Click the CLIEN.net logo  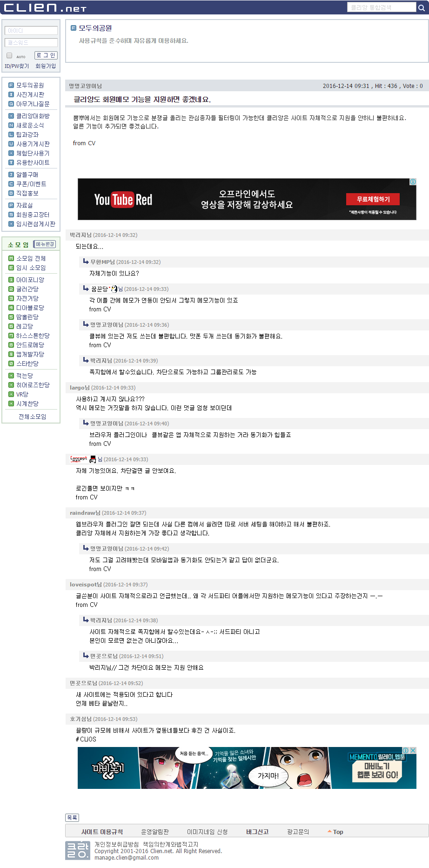[x=45, y=7]
